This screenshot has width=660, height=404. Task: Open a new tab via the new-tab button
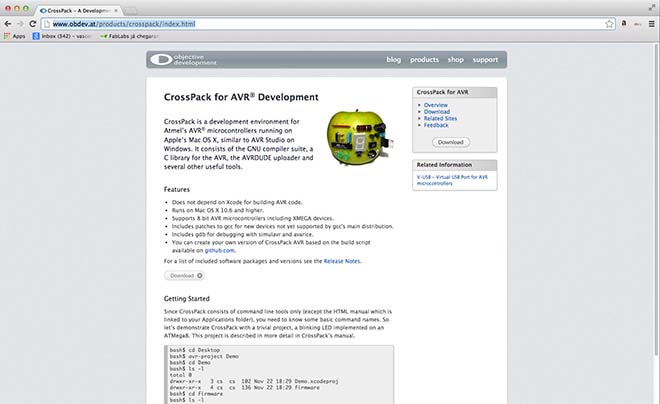131,11
